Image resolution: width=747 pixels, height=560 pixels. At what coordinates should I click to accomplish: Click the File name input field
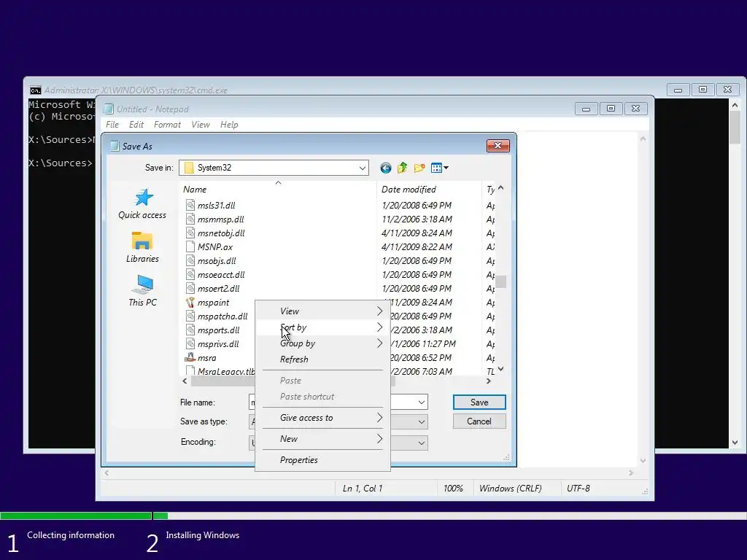point(338,402)
